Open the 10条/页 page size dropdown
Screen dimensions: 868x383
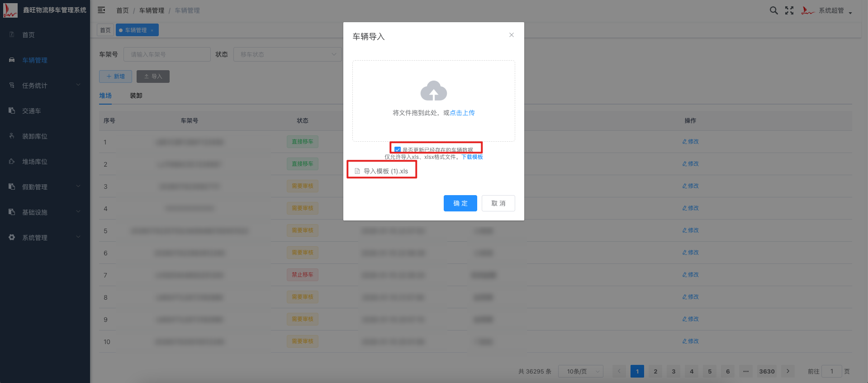click(x=581, y=371)
